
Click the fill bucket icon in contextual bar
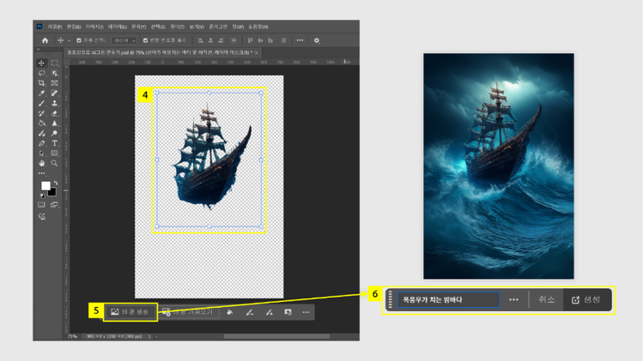pos(229,312)
